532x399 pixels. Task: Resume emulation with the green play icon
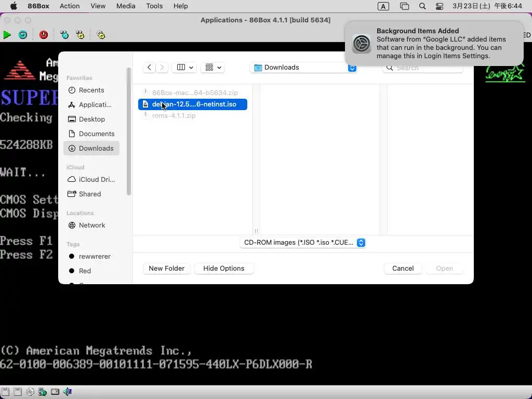pyautogui.click(x=7, y=35)
